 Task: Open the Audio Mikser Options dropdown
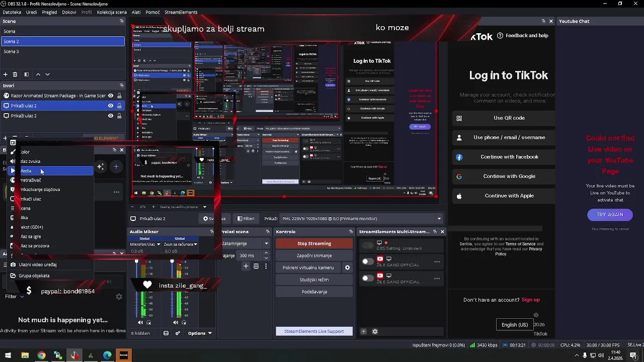[x=200, y=333]
